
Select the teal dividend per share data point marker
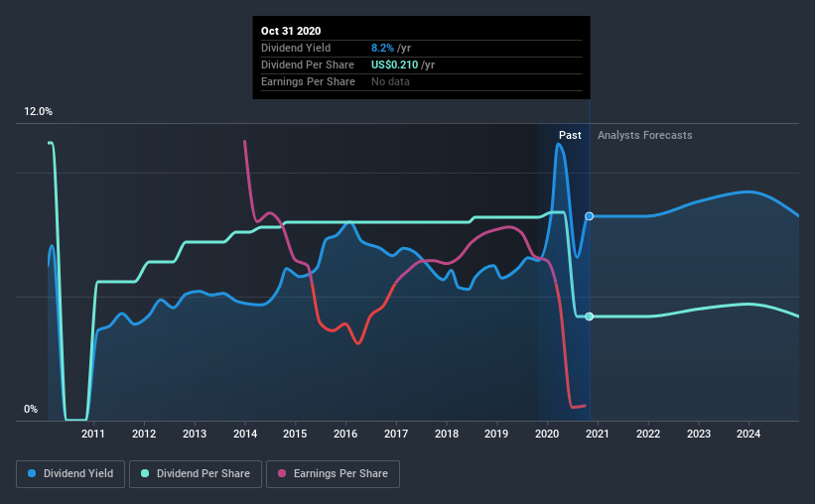point(589,316)
